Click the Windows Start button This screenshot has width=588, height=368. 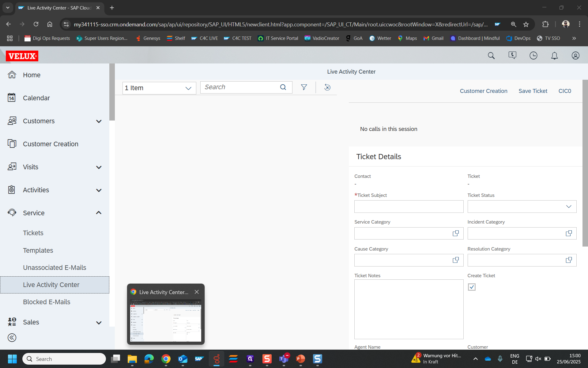[12, 359]
